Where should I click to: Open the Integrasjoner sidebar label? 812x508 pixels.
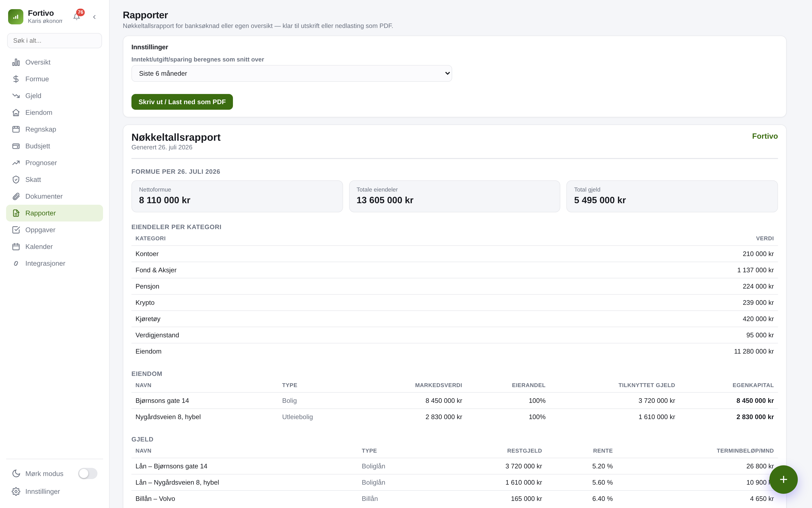45,263
